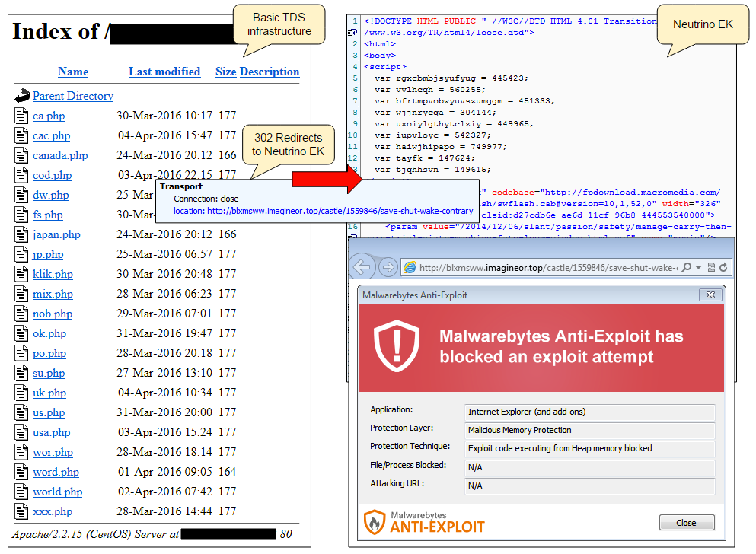
Task: Click the compatibility view icon in address bar
Action: click(x=710, y=268)
